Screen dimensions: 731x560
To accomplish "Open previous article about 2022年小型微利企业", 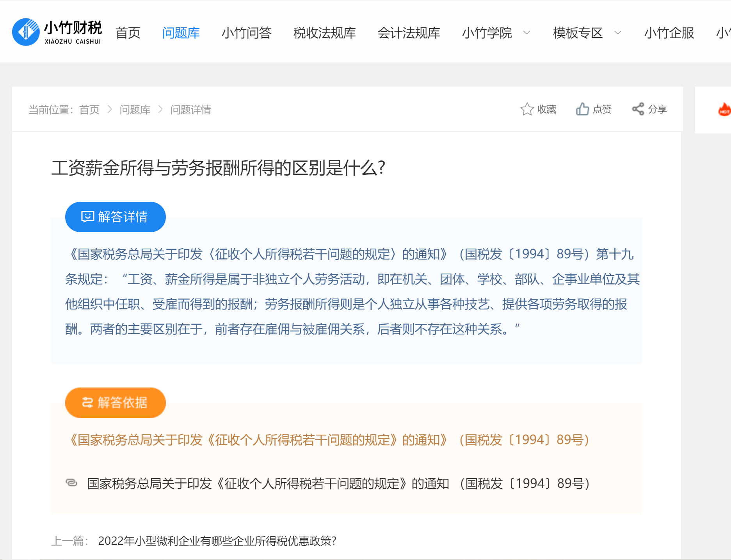I will [217, 541].
